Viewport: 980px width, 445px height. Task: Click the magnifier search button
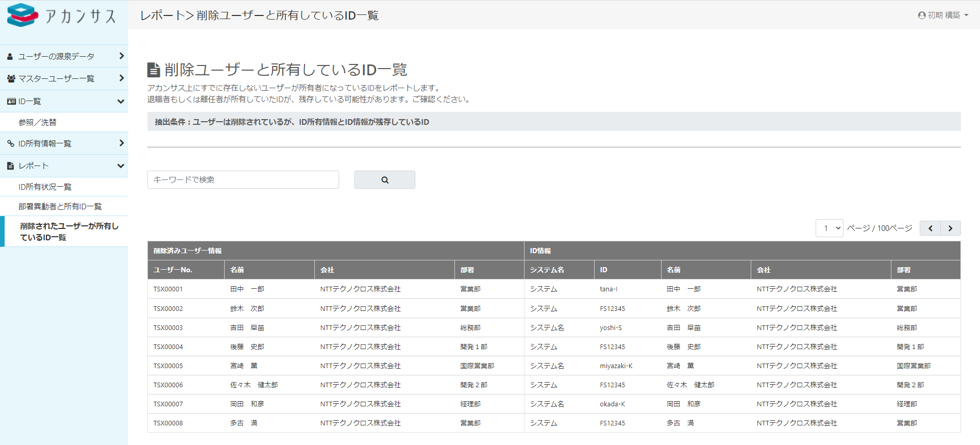click(x=385, y=179)
